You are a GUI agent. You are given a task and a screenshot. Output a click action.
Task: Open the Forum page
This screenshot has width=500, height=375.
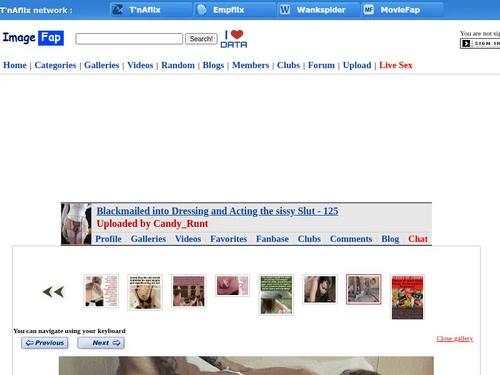click(x=321, y=65)
